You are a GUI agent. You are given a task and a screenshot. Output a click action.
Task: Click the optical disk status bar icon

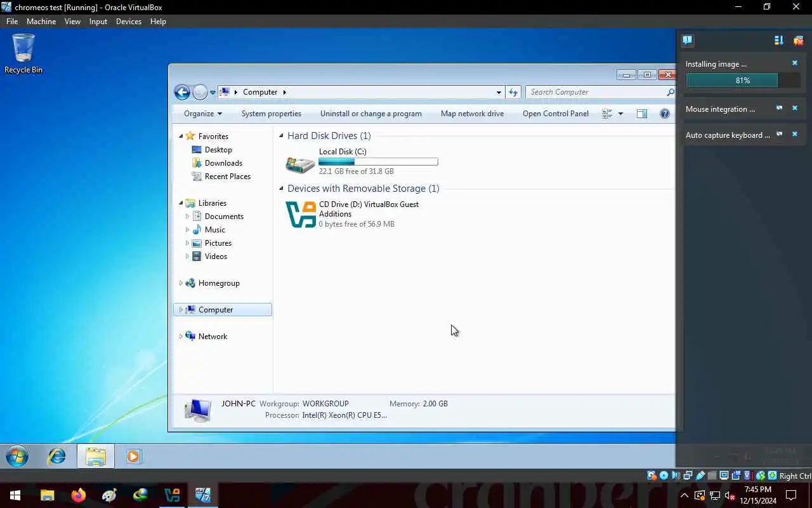click(x=664, y=476)
